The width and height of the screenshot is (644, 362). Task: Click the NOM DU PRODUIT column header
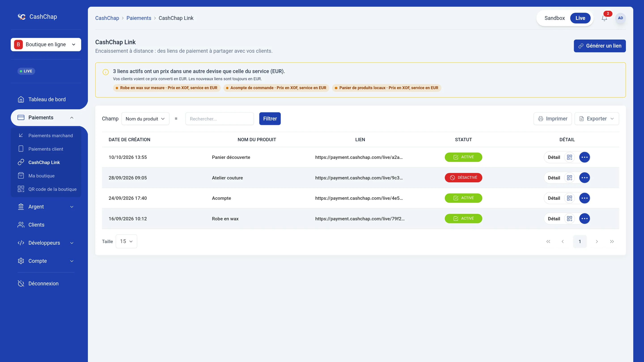257,140
